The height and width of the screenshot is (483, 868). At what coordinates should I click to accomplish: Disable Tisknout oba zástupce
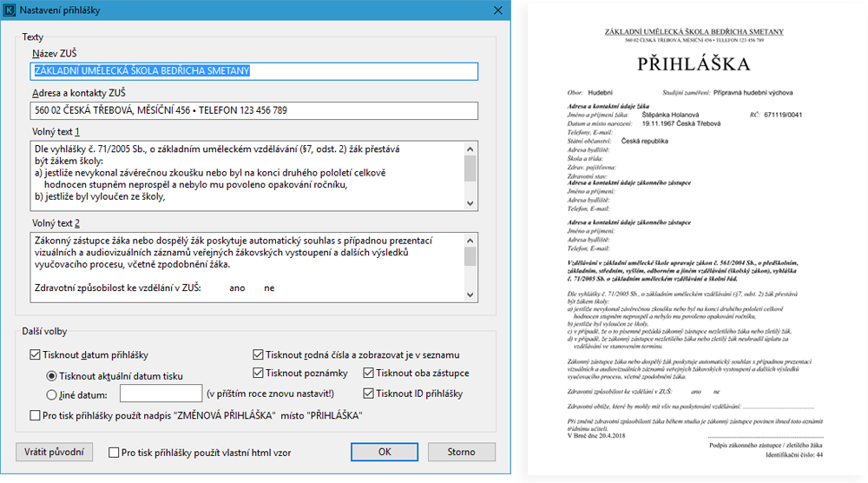370,374
